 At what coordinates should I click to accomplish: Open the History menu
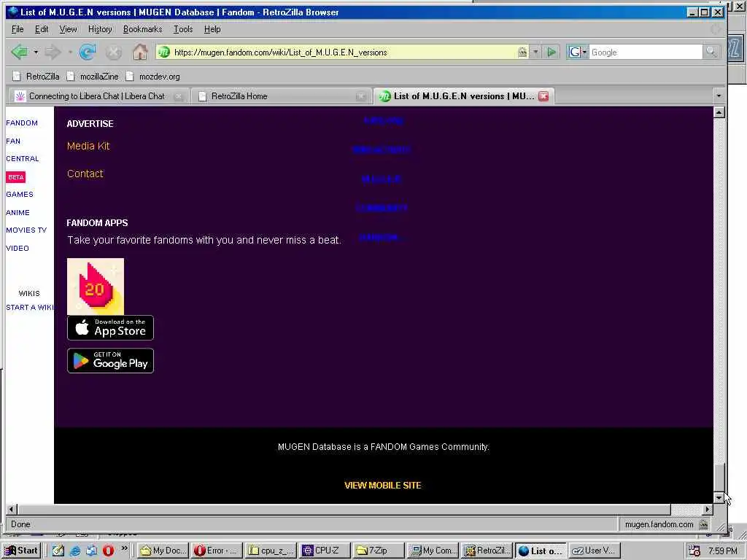pos(100,29)
